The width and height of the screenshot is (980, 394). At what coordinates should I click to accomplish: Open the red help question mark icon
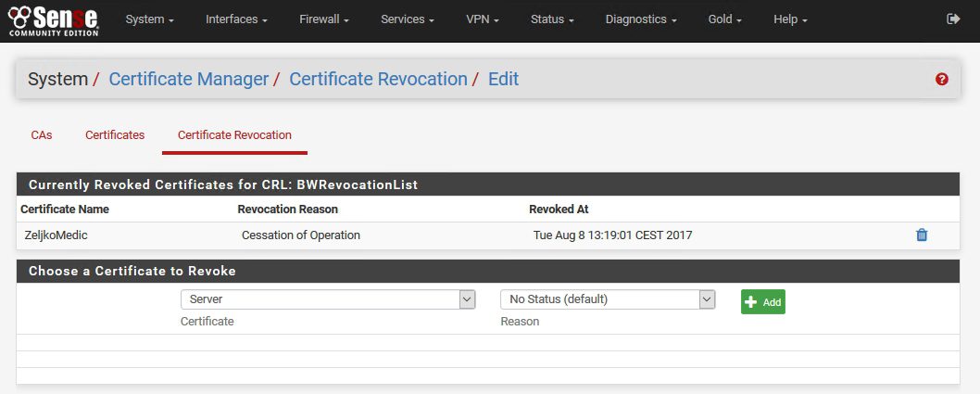pyautogui.click(x=942, y=80)
